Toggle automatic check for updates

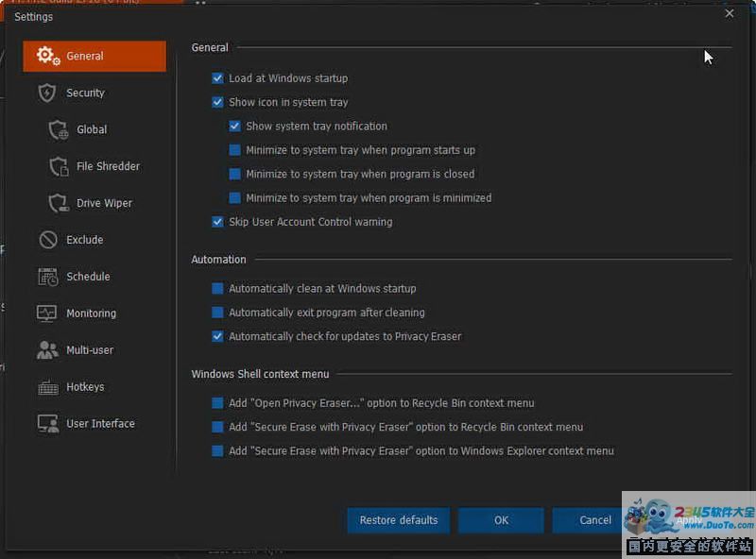[x=217, y=336]
